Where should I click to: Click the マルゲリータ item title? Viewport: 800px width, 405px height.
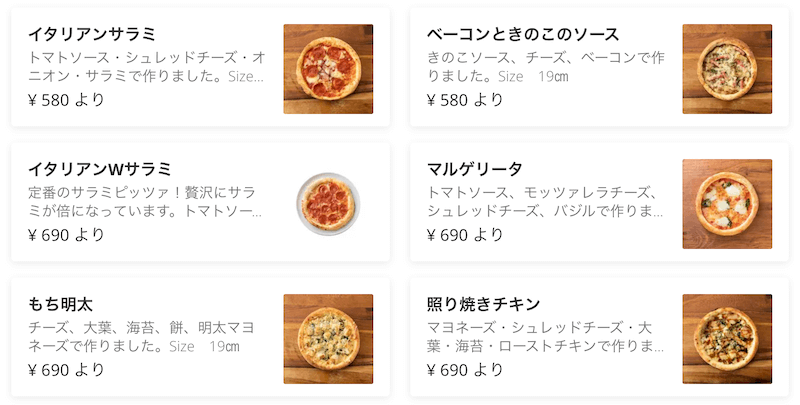point(474,169)
